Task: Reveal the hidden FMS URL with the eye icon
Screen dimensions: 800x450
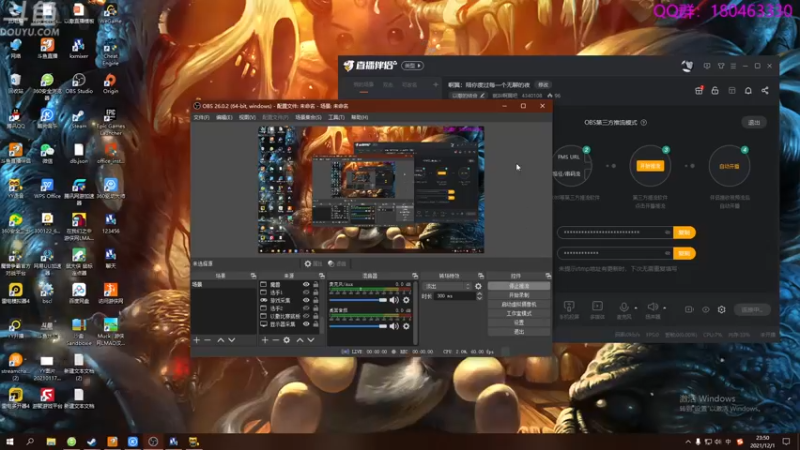Action: point(667,232)
